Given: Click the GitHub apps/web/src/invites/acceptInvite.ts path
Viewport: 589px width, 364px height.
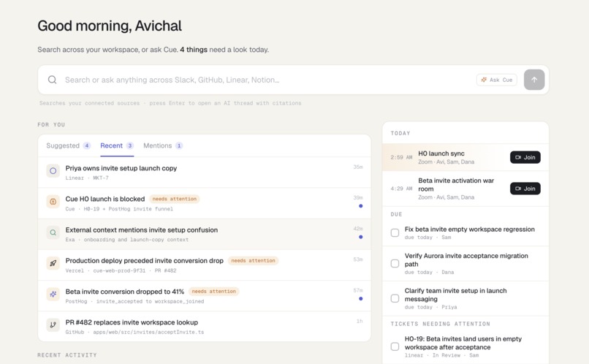Looking at the screenshot, I should pos(134,332).
